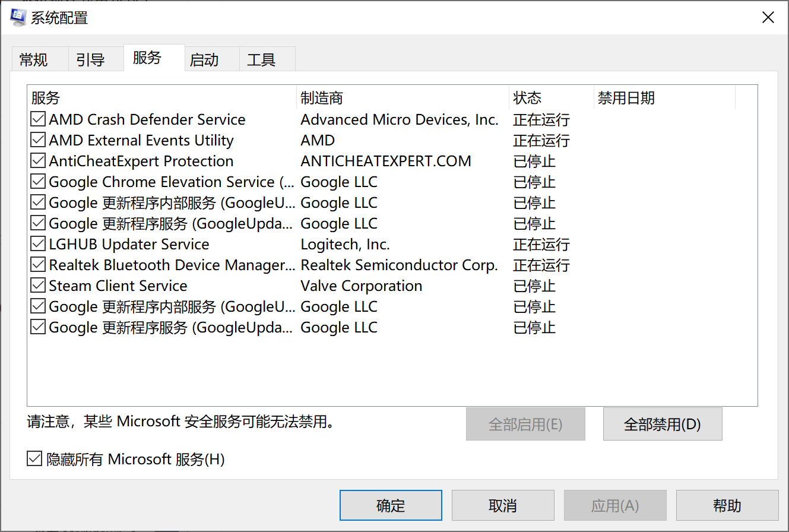Sort by the 状态 column header

(x=552, y=97)
